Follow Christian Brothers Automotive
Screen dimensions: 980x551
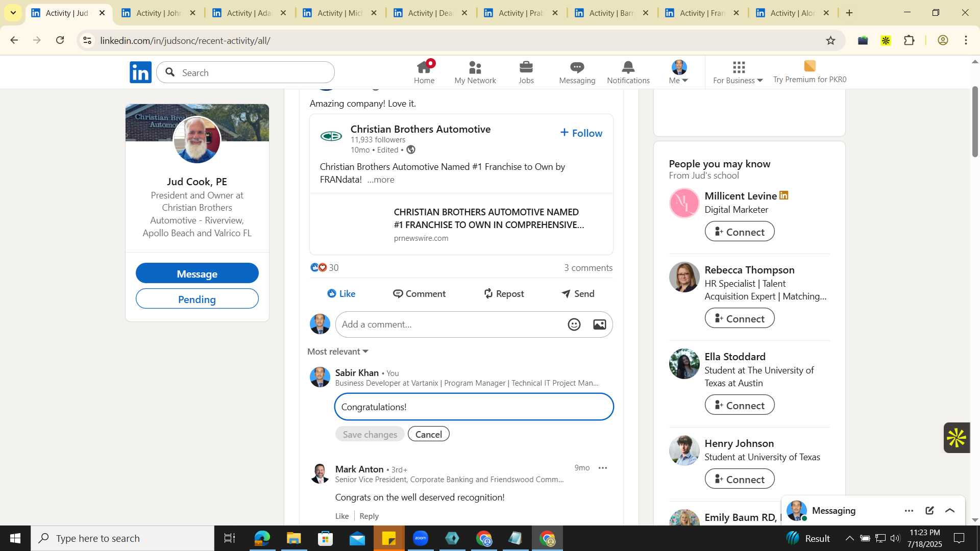click(581, 133)
